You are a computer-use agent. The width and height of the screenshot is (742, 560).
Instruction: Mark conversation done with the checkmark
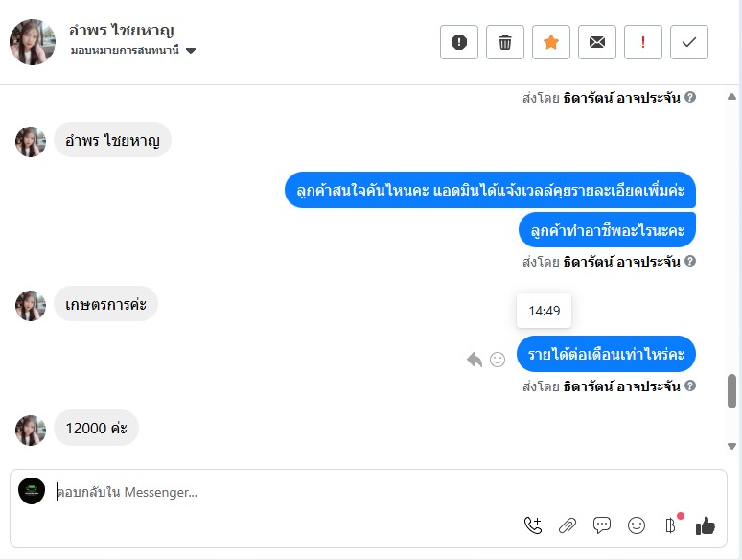[689, 42]
